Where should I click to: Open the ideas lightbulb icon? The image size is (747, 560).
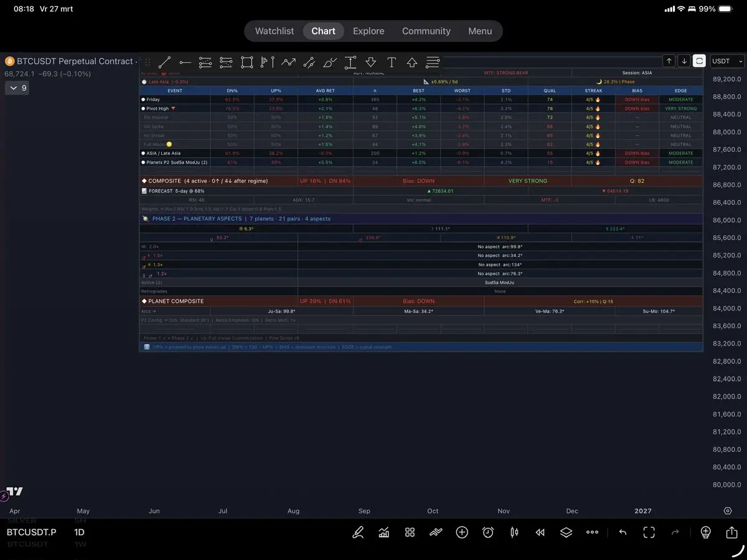click(705, 532)
